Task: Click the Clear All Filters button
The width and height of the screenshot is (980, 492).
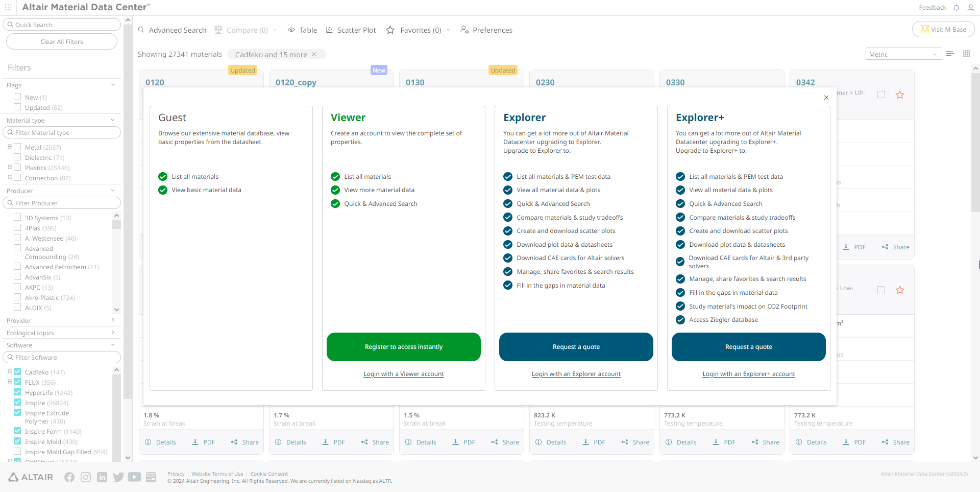Action: pos(62,42)
